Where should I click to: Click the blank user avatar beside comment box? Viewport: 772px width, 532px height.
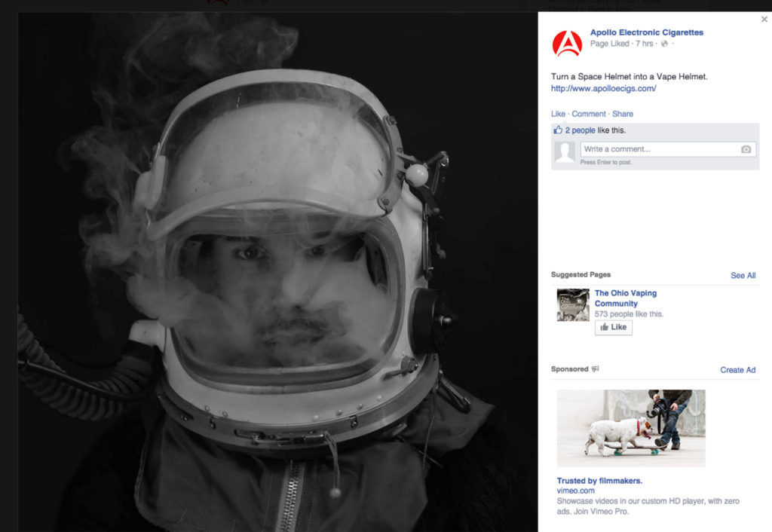point(564,152)
